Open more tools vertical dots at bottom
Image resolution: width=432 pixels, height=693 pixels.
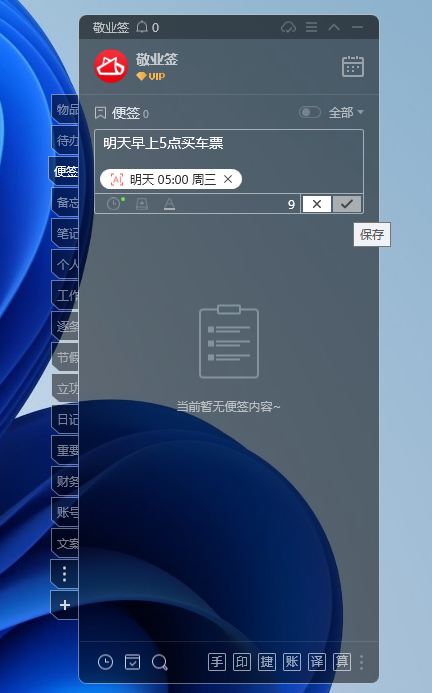click(362, 662)
